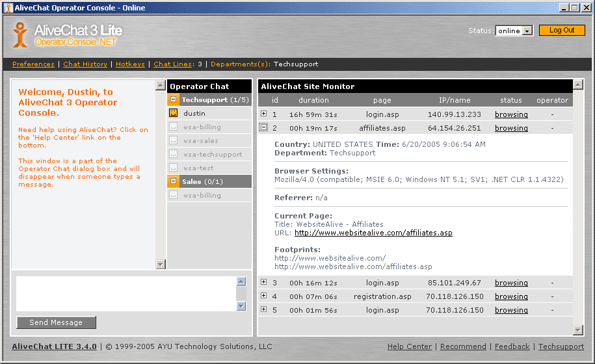
Task: Click inside the chat message input box
Action: pyautogui.click(x=126, y=294)
